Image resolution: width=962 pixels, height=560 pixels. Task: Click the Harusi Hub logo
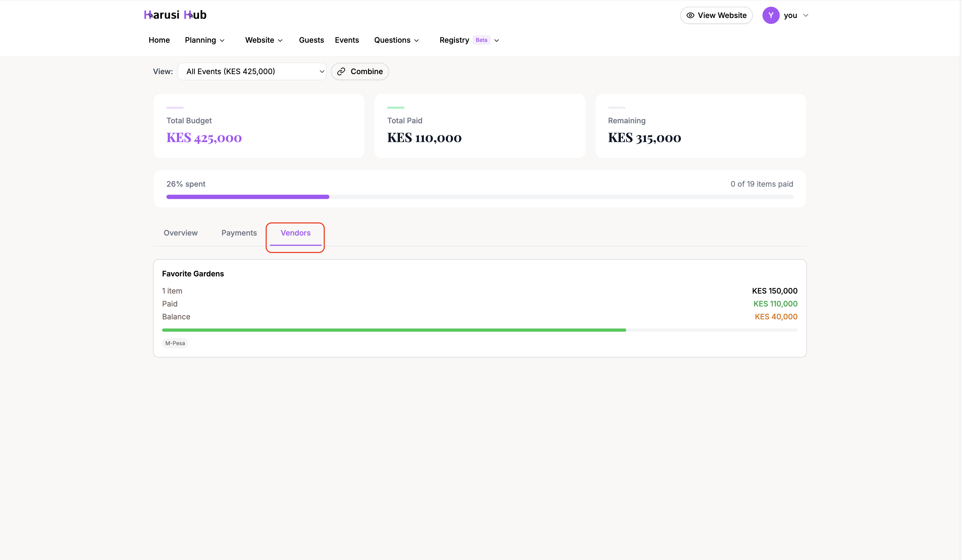tap(175, 15)
